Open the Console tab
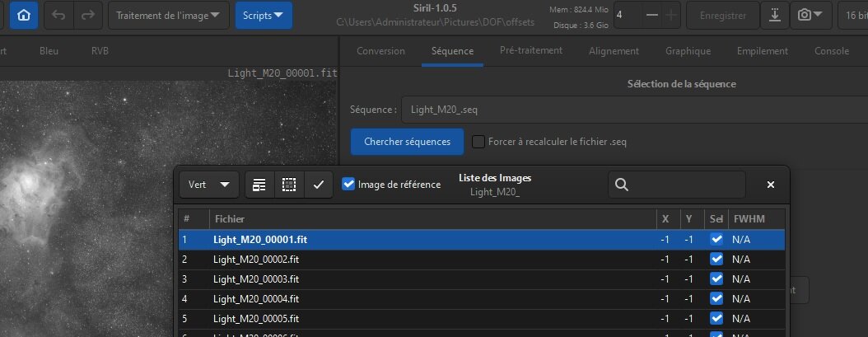 (832, 51)
